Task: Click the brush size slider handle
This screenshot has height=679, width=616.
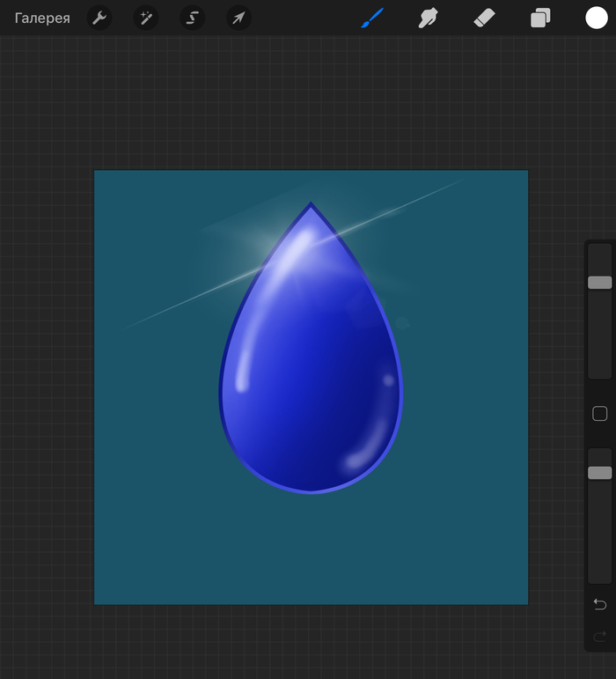Action: tap(599, 283)
